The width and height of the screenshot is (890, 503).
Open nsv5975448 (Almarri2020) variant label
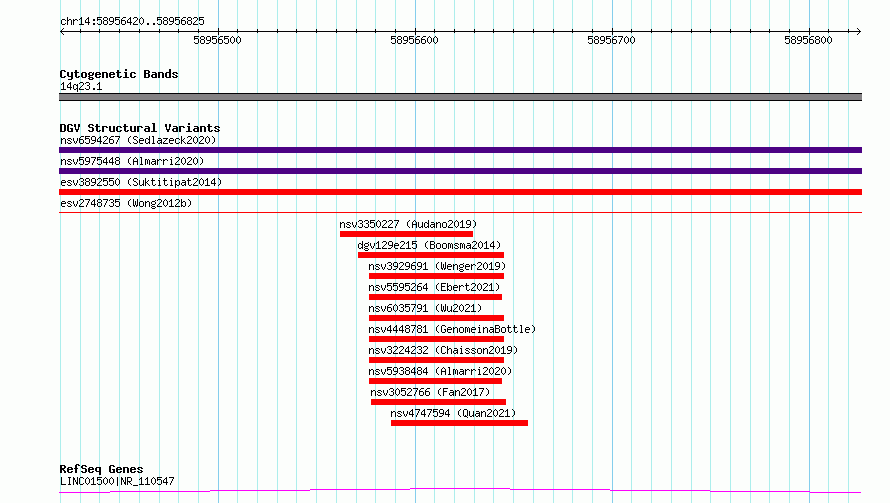(x=132, y=161)
